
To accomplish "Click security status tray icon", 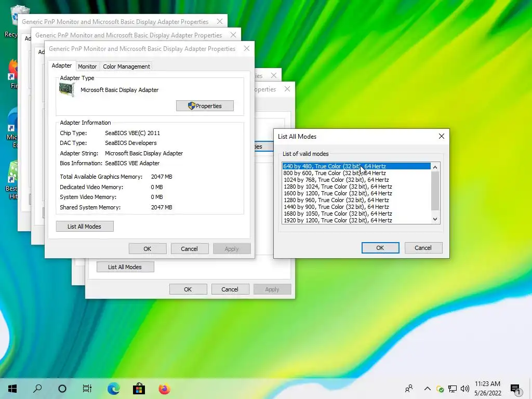I will [x=440, y=389].
